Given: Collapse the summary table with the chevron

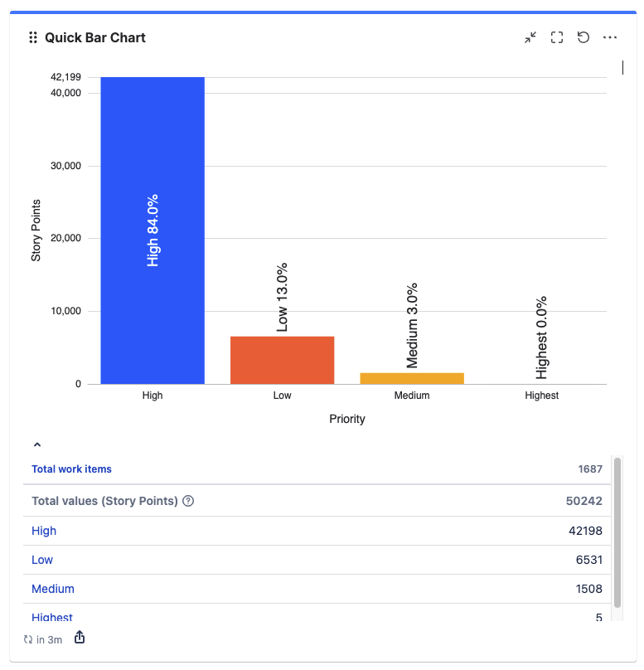Looking at the screenshot, I should pyautogui.click(x=37, y=444).
